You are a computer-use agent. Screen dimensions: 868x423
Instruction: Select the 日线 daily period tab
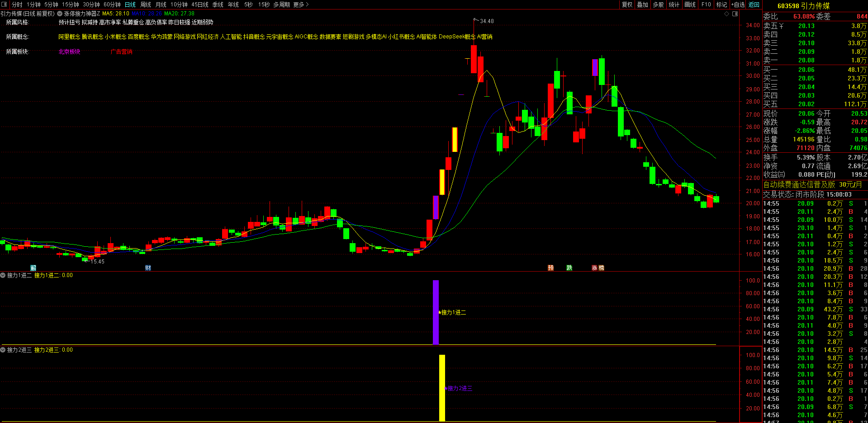[130, 5]
